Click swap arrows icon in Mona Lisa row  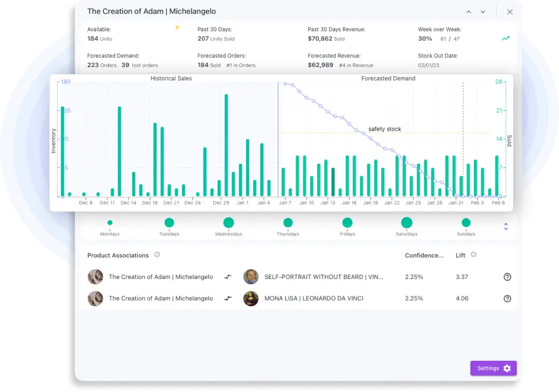click(x=228, y=298)
